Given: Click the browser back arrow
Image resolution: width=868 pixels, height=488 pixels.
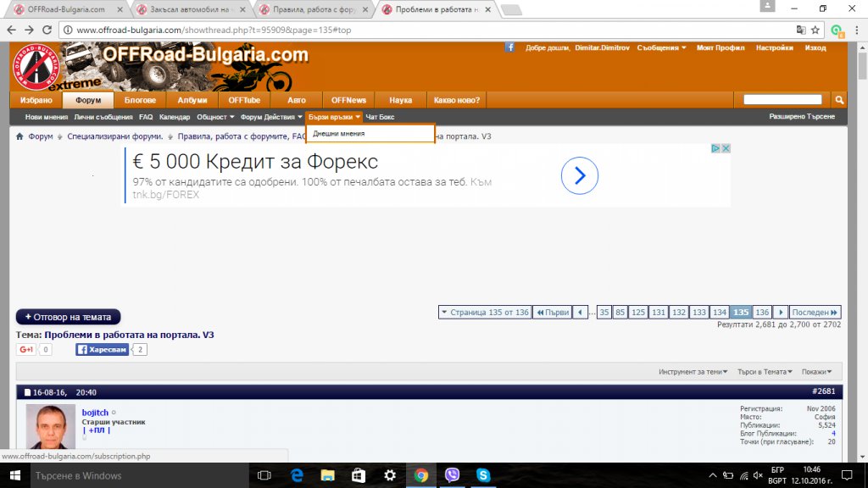Looking at the screenshot, I should coord(12,30).
